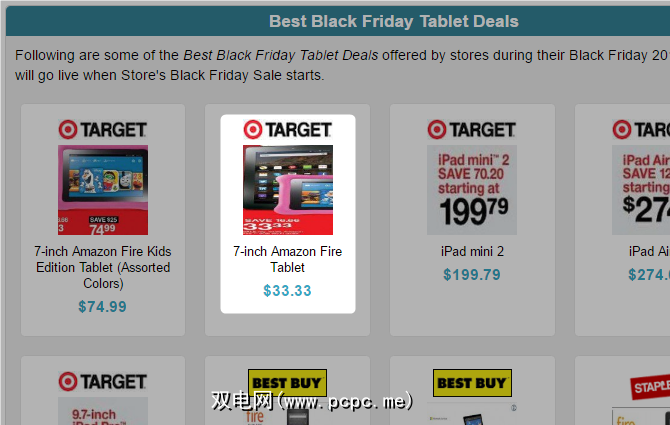Screen dimensions: 670x425
Task: Click iPad mini 2 title link
Action: (x=472, y=252)
